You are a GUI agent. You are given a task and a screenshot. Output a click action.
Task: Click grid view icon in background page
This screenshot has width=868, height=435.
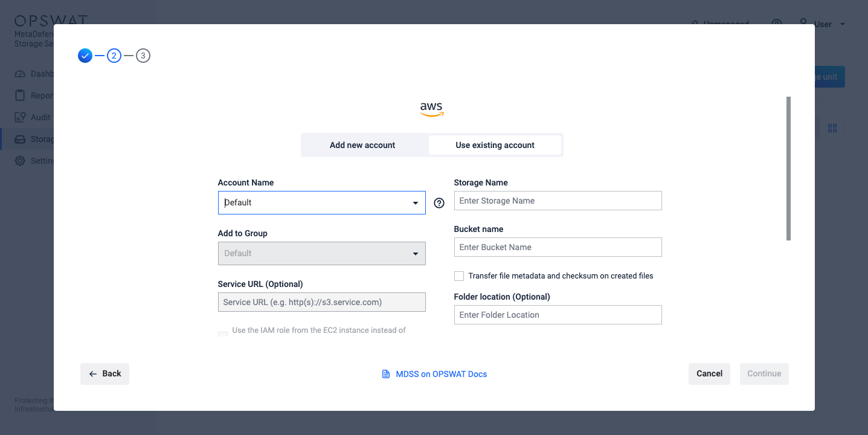tap(832, 128)
